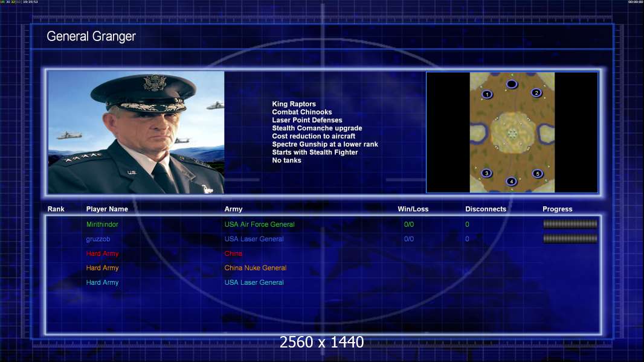Viewport: 644px width, 362px height.
Task: Click 'Starts with Stealth Fighter' text
Action: [315, 152]
